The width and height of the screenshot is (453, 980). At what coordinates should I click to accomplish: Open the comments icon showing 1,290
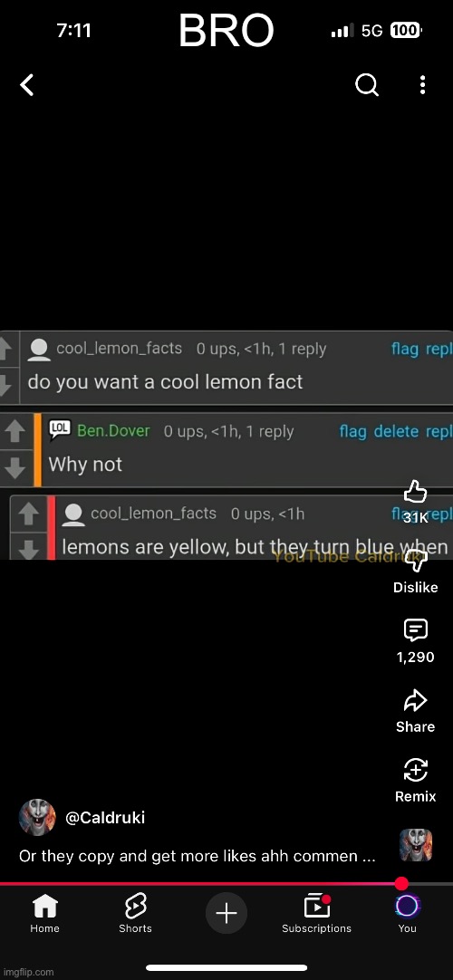point(415,630)
